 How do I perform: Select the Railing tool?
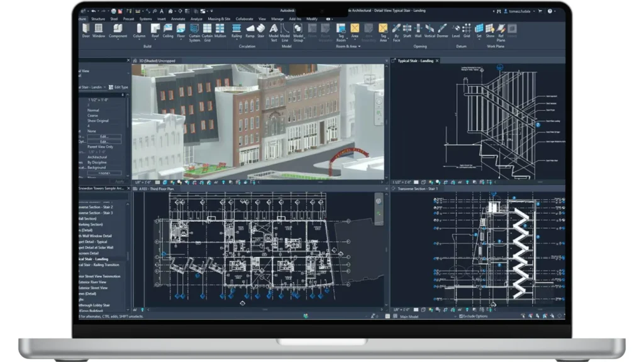pos(236,30)
